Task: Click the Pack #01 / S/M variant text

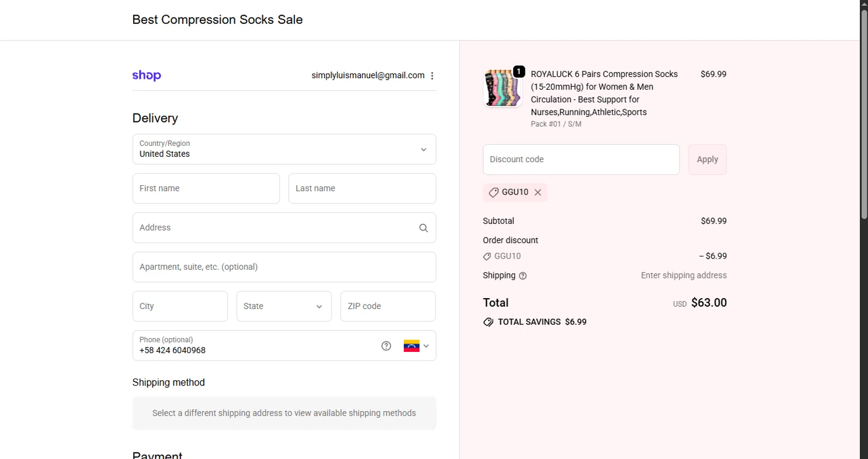Action: point(556,124)
